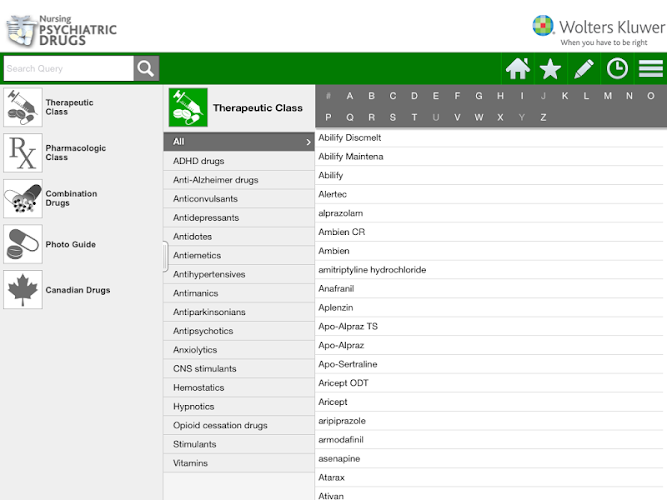Viewport: 667px width, 500px height.
Task: Open the Ambien CR entry
Action: pyautogui.click(x=490, y=232)
